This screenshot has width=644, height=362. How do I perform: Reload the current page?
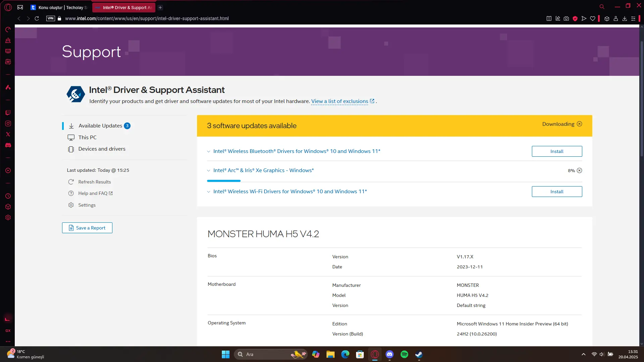[37, 18]
